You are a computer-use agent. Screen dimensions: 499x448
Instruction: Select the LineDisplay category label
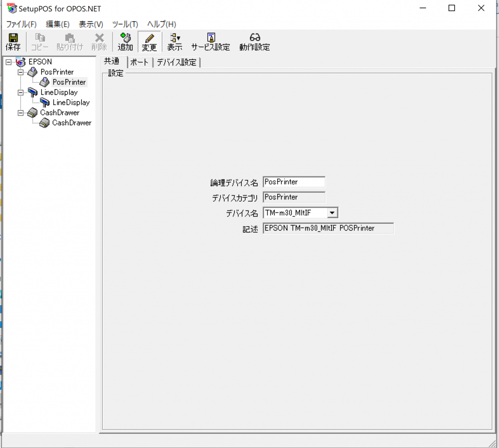tap(59, 92)
